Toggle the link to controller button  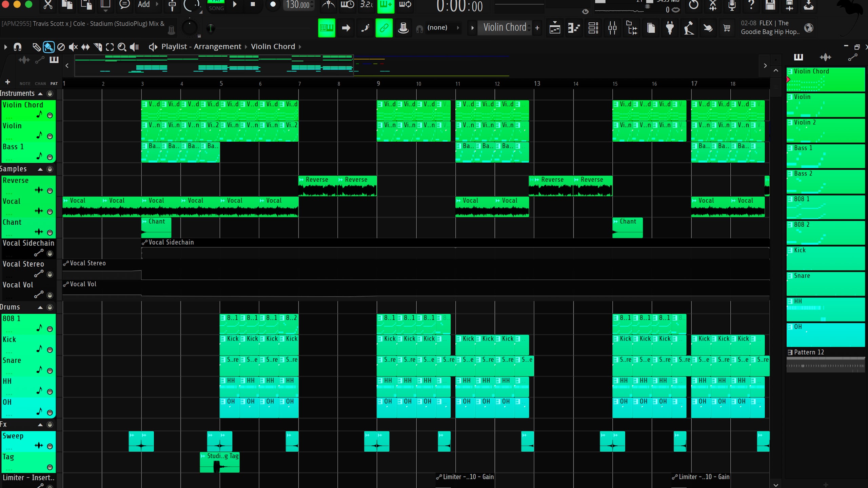tap(384, 28)
